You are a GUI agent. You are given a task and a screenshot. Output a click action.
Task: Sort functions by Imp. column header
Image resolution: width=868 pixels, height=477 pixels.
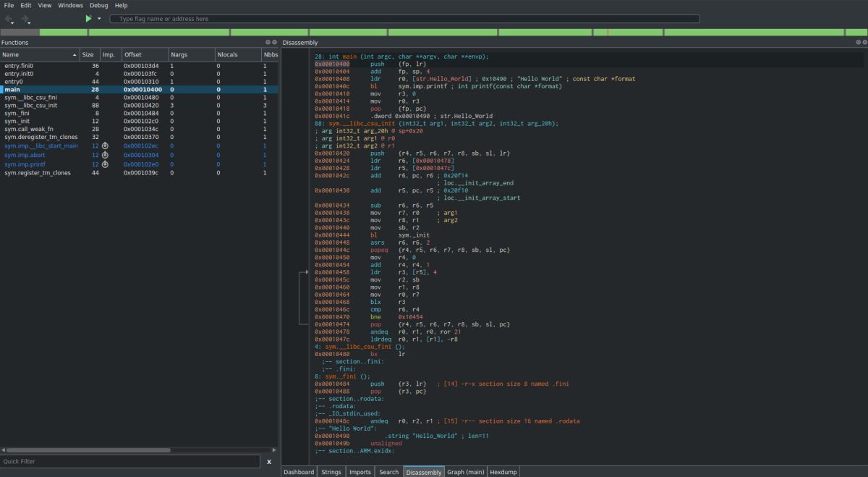click(111, 55)
